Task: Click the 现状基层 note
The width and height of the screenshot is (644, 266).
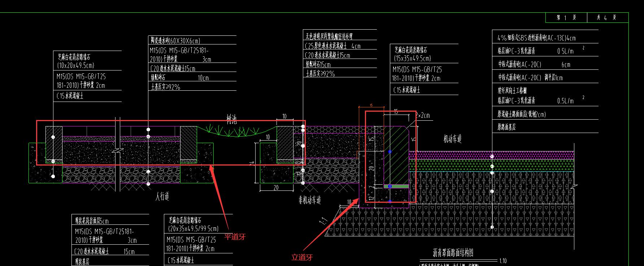Action: tap(82, 261)
